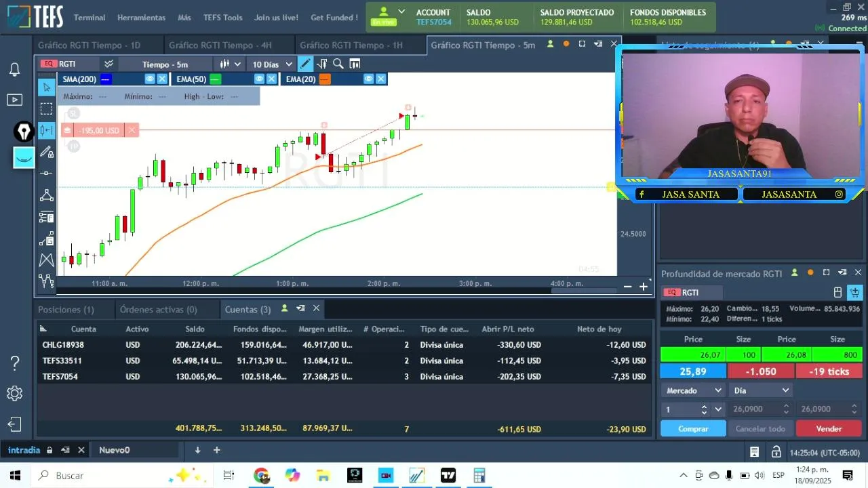The image size is (868, 488).
Task: Open the Tiempo - 5m timeframe selector
Action: tap(165, 64)
